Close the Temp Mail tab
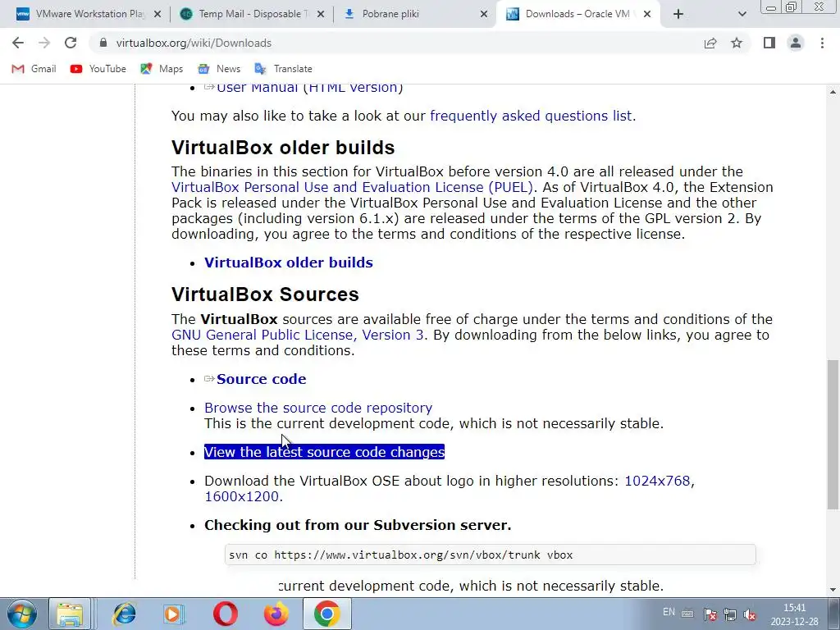Screen dimensions: 840x630 tap(321, 14)
